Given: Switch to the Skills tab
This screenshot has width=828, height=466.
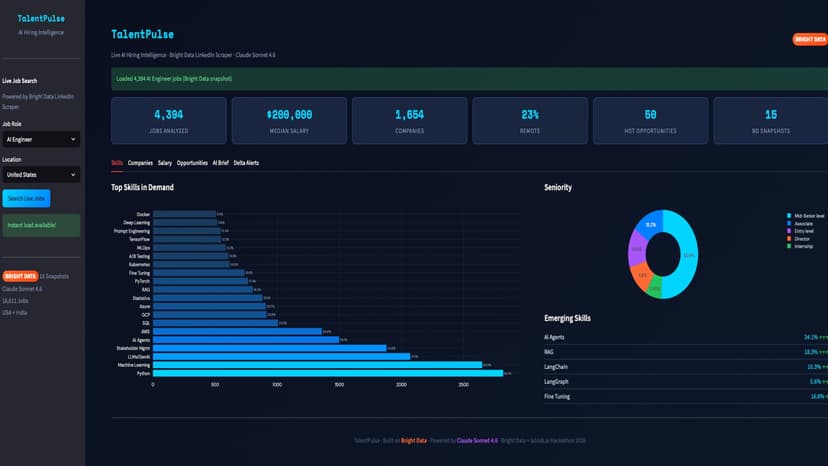Looking at the screenshot, I should (117, 163).
